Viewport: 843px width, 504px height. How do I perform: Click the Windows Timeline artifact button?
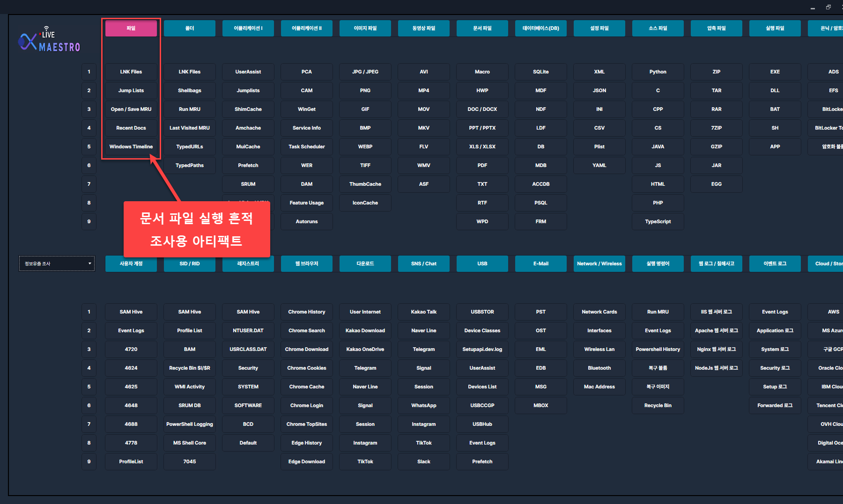131,146
